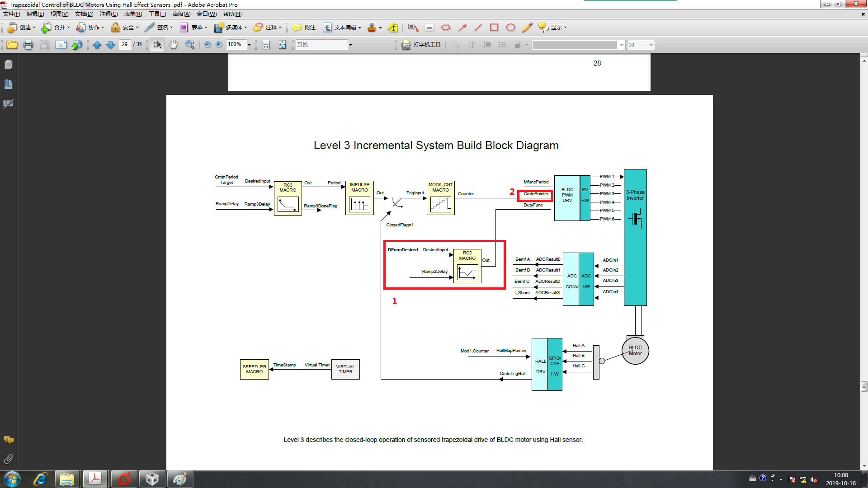Select the Cloud annotation tool
Screen dimensions: 868x488
point(446,28)
